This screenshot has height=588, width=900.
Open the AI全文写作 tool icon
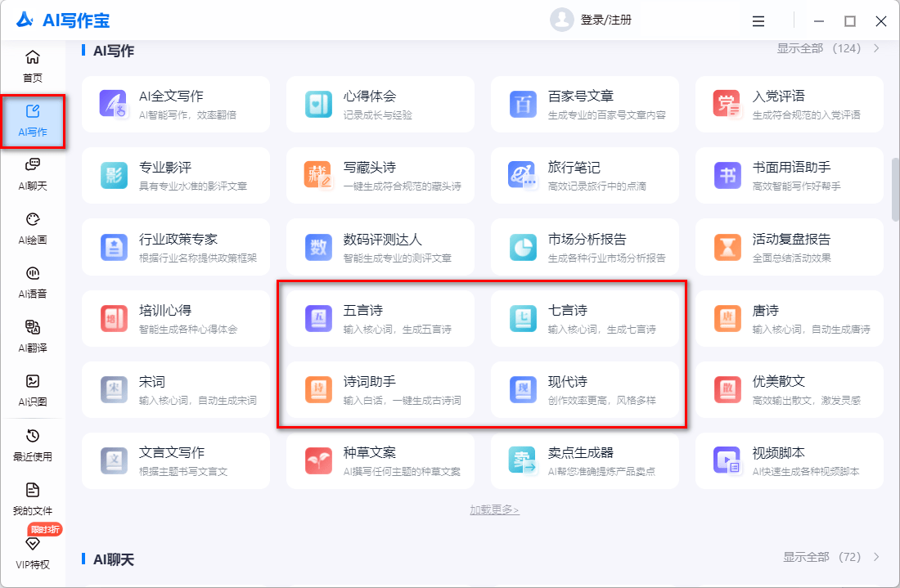113,104
